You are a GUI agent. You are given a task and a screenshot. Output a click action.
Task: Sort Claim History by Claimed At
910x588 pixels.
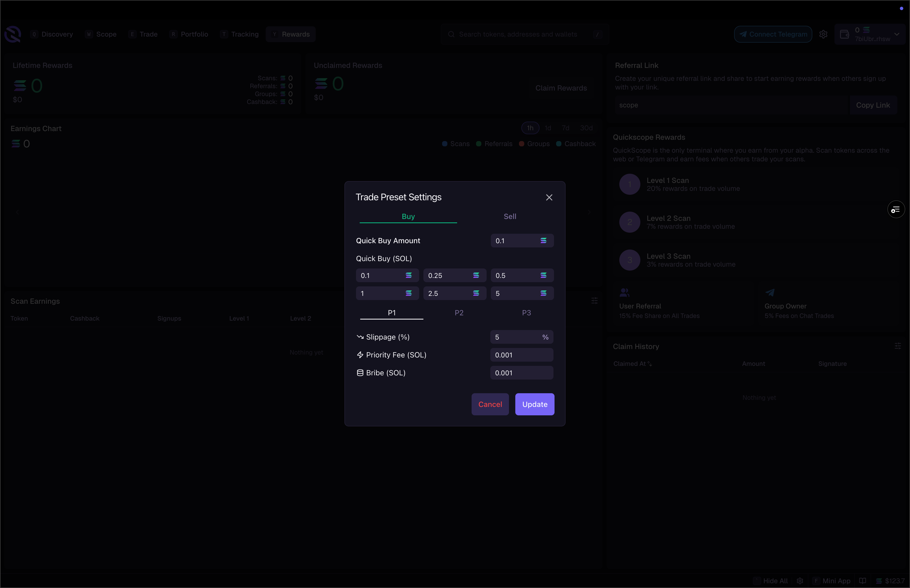click(x=632, y=363)
